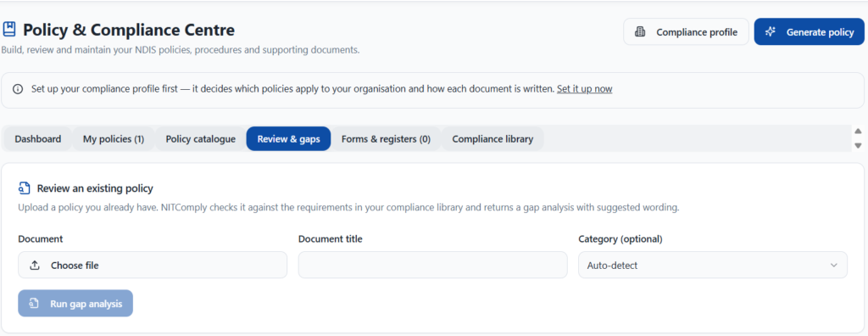This screenshot has height=336, width=868.
Task: Select the Review & gaps tab
Action: (288, 138)
